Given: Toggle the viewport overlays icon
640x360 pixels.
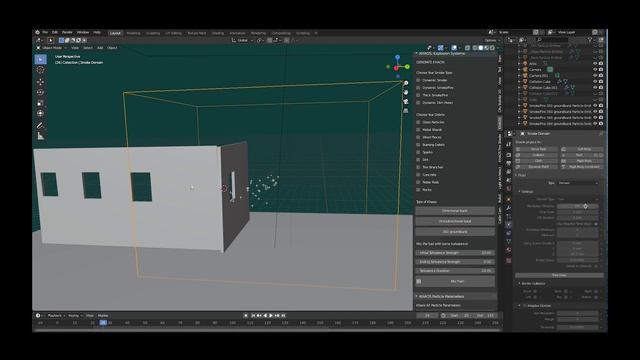Looking at the screenshot, I should [x=454, y=48].
